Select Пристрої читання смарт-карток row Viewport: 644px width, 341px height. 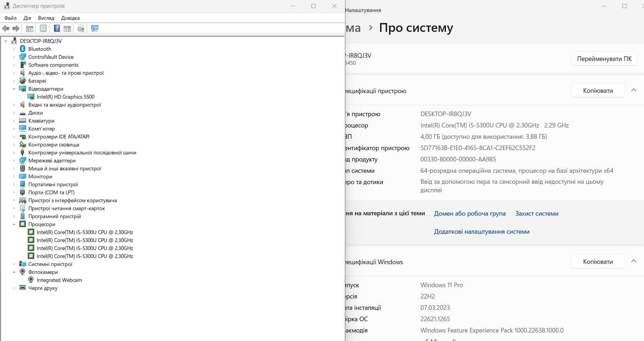[67, 208]
